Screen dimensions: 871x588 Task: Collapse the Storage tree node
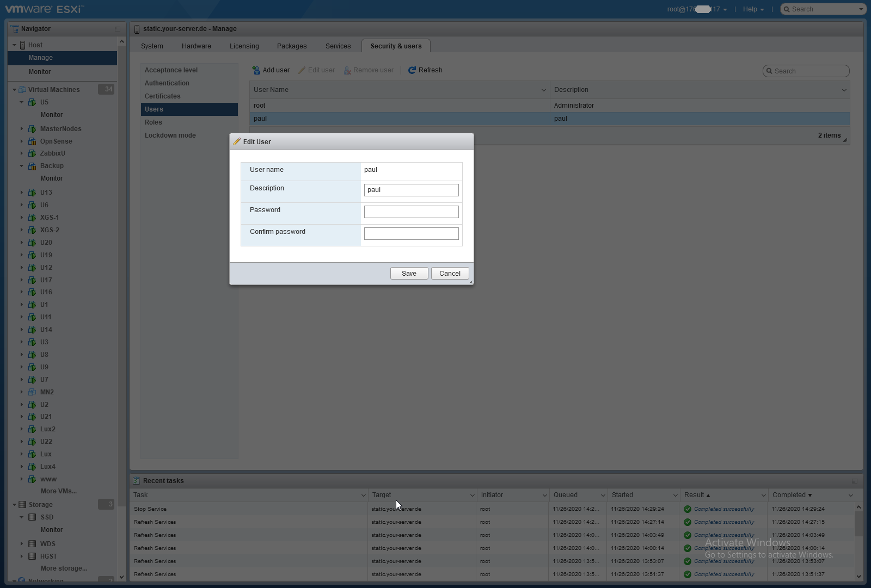point(14,505)
